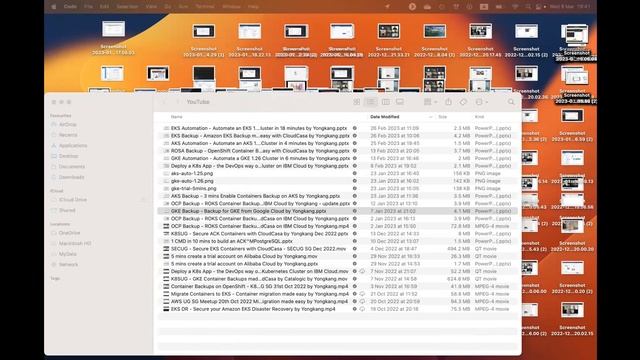Viewport: 640px width, 360px height.
Task: Open Shared in the Finder sidebar
Action: pos(67,210)
